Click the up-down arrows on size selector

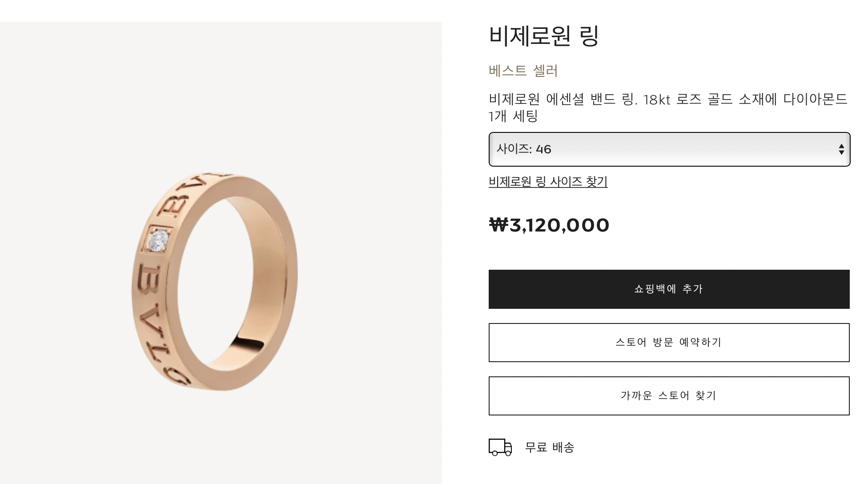(x=841, y=149)
